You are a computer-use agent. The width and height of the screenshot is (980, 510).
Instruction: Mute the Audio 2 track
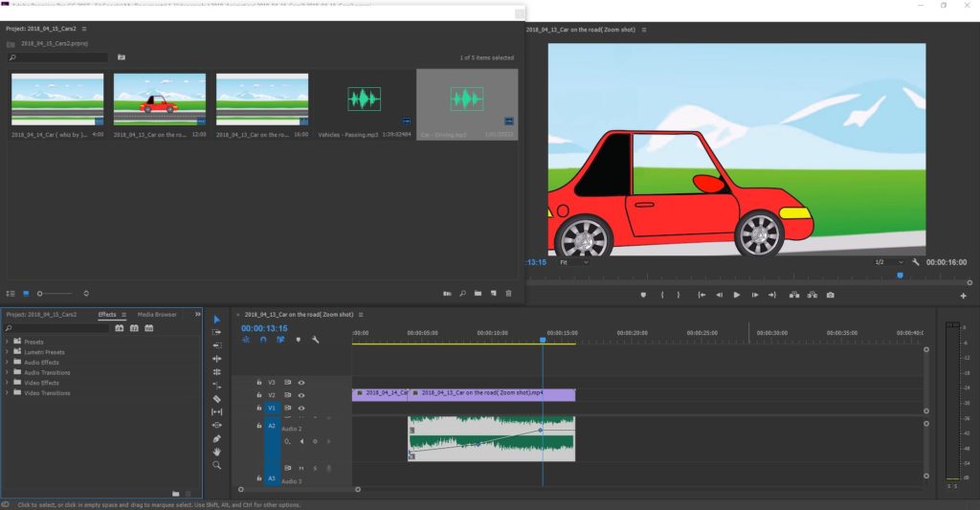(x=301, y=468)
